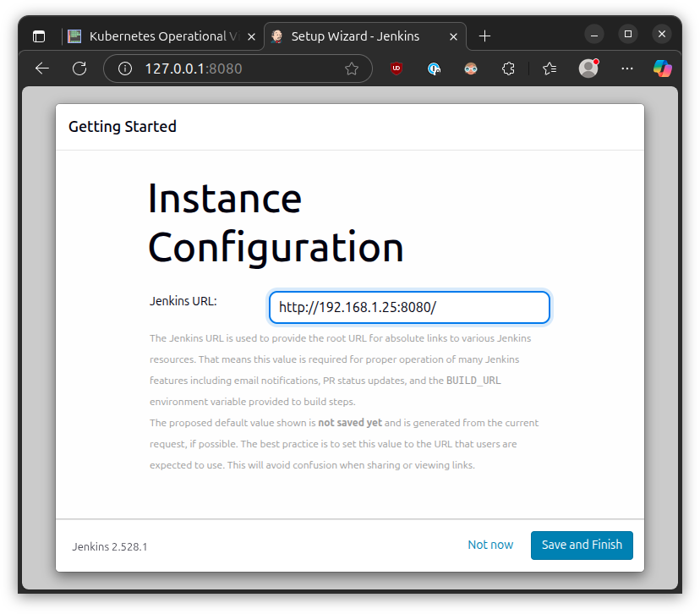The width and height of the screenshot is (700, 614).
Task: Close the Setup Wizard - Jenkins tab
Action: tap(454, 36)
